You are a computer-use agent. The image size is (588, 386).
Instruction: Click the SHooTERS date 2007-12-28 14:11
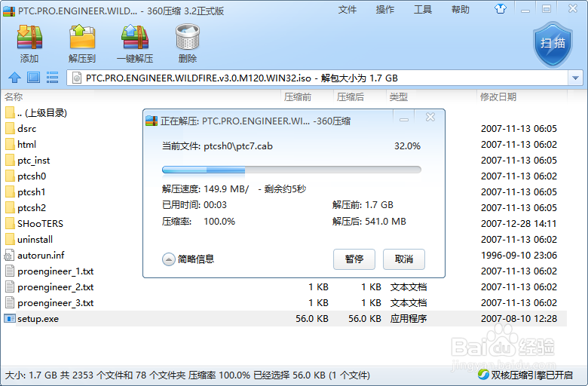pyautogui.click(x=519, y=224)
